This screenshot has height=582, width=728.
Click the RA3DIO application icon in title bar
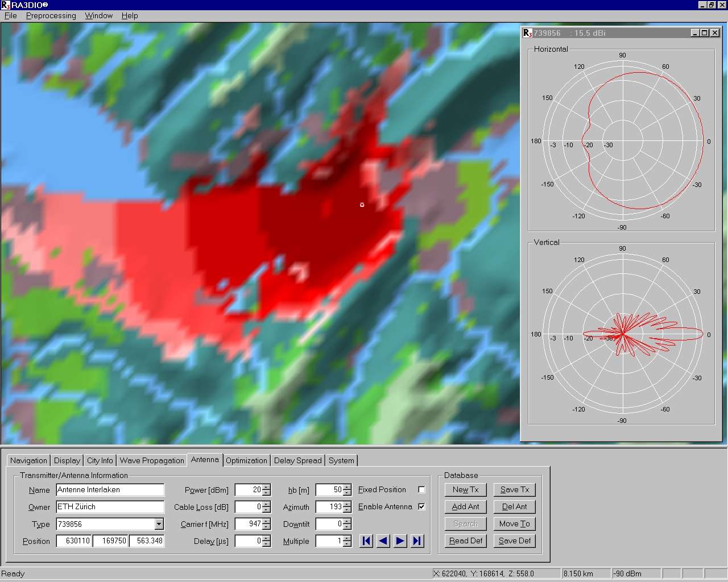[5, 5]
